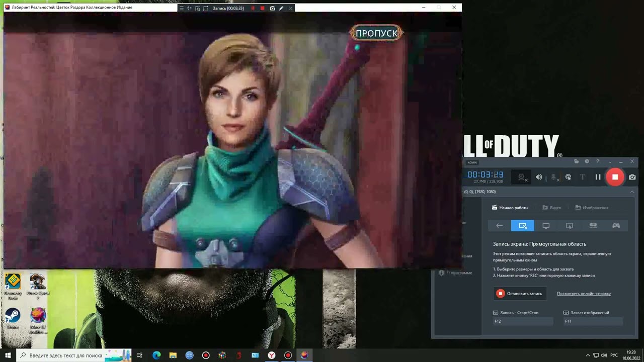Pause recording from the top overlay bar
This screenshot has width=644, height=362.
pyautogui.click(x=253, y=8)
